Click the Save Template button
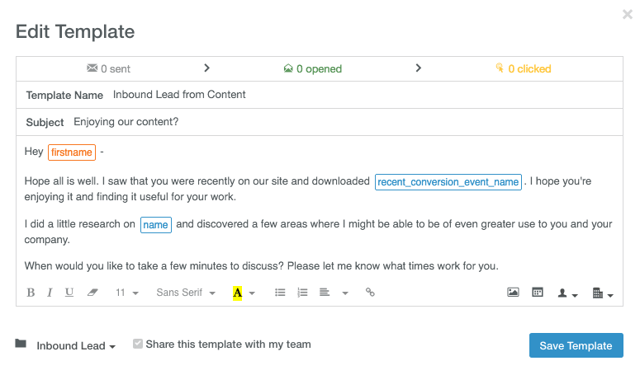 [576, 346]
